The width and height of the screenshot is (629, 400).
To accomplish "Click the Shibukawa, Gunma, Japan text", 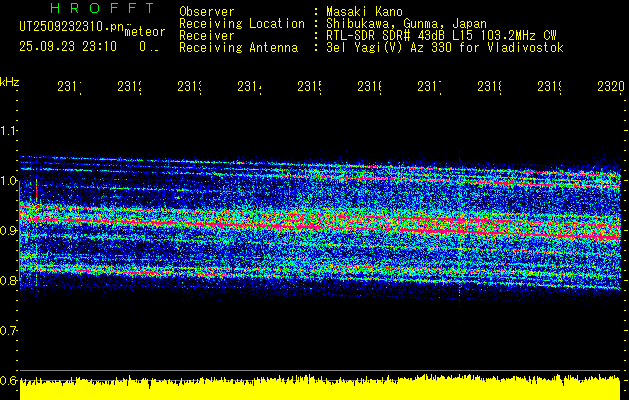I will [406, 24].
